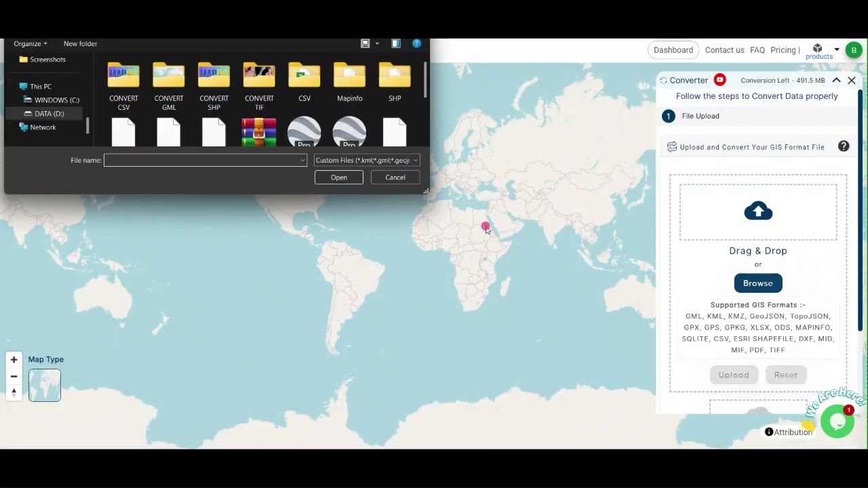The image size is (868, 488).
Task: Click the cloud upload icon
Action: pyautogui.click(x=758, y=211)
